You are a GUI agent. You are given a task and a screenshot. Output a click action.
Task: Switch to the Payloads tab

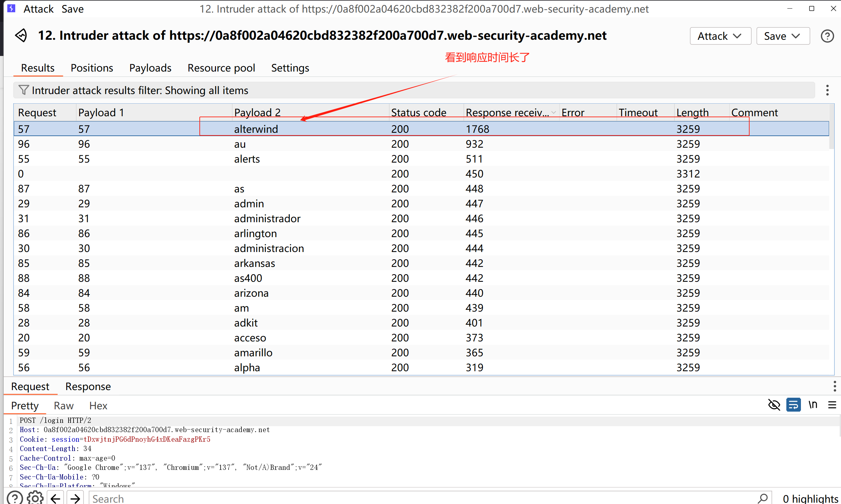(150, 68)
